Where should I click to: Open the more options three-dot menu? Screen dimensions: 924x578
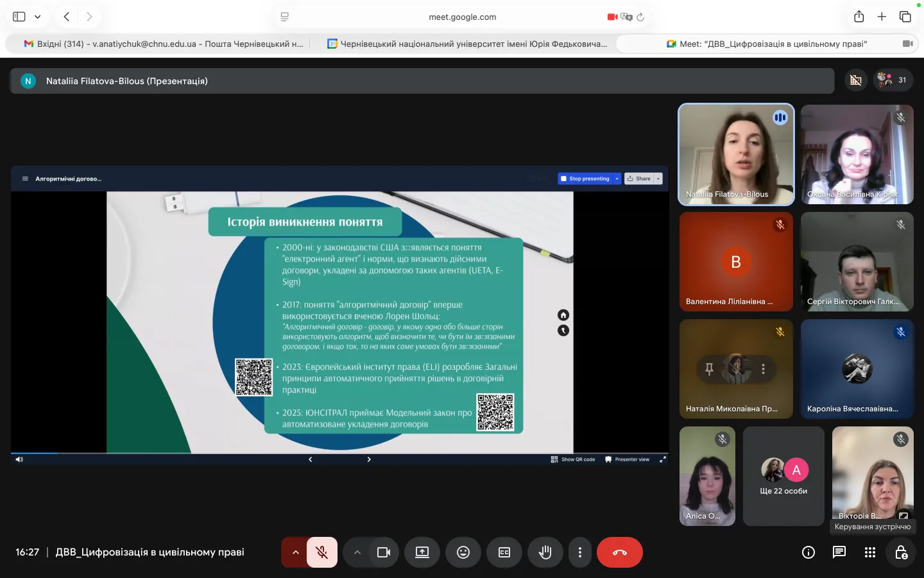tap(580, 552)
